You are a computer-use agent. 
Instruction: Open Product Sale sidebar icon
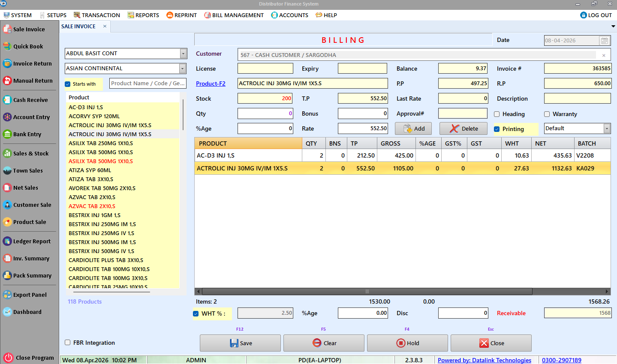(x=7, y=222)
